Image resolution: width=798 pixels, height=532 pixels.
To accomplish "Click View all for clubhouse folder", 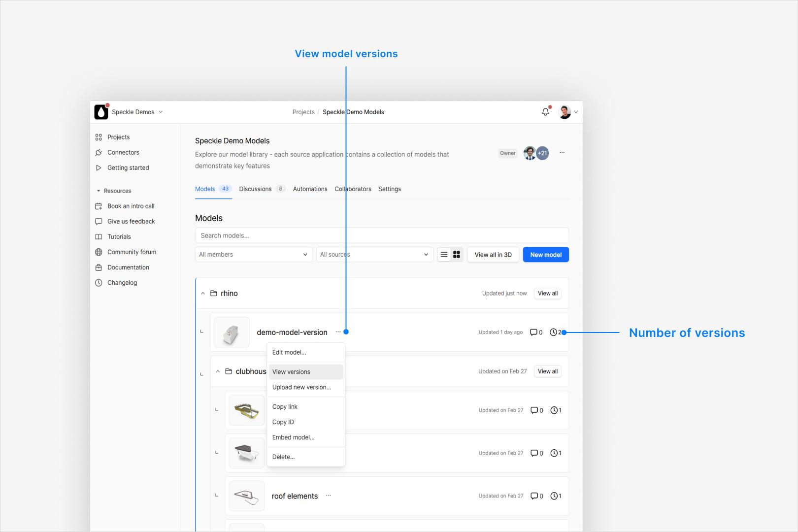I will pos(548,371).
